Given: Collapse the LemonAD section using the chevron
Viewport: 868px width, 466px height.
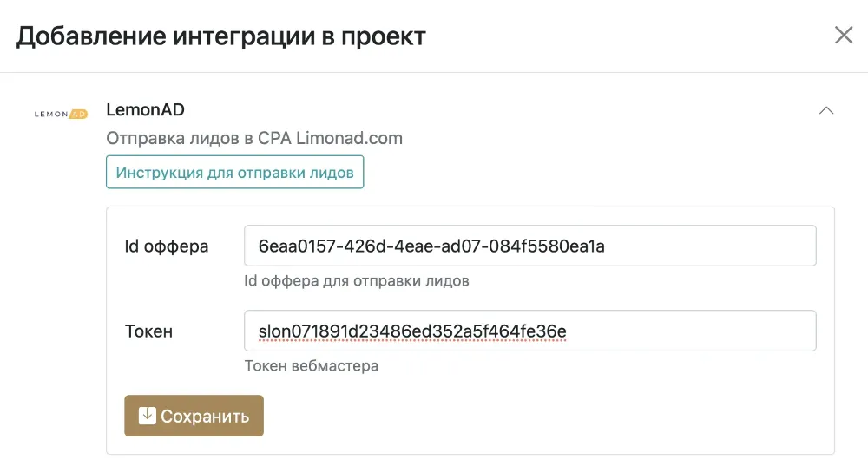Looking at the screenshot, I should (x=826, y=110).
